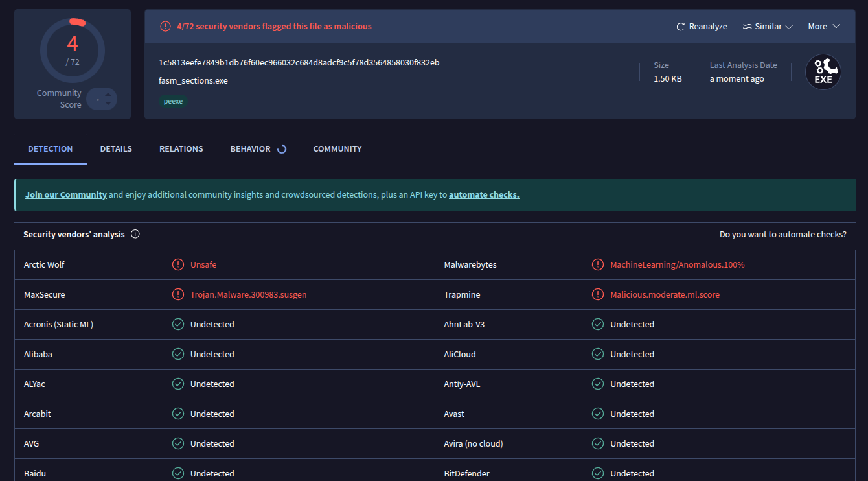Image resolution: width=868 pixels, height=481 pixels.
Task: Follow the automate checks link in the banner
Action: pos(484,194)
